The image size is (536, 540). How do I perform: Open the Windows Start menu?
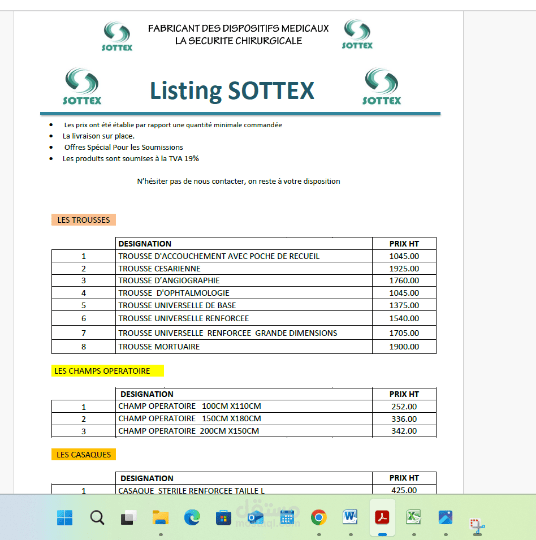(x=65, y=517)
